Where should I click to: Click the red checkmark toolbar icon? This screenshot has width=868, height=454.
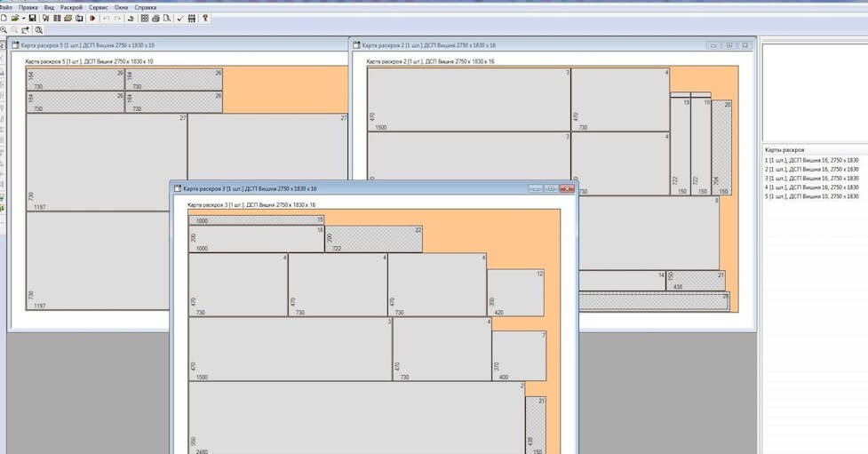click(180, 18)
